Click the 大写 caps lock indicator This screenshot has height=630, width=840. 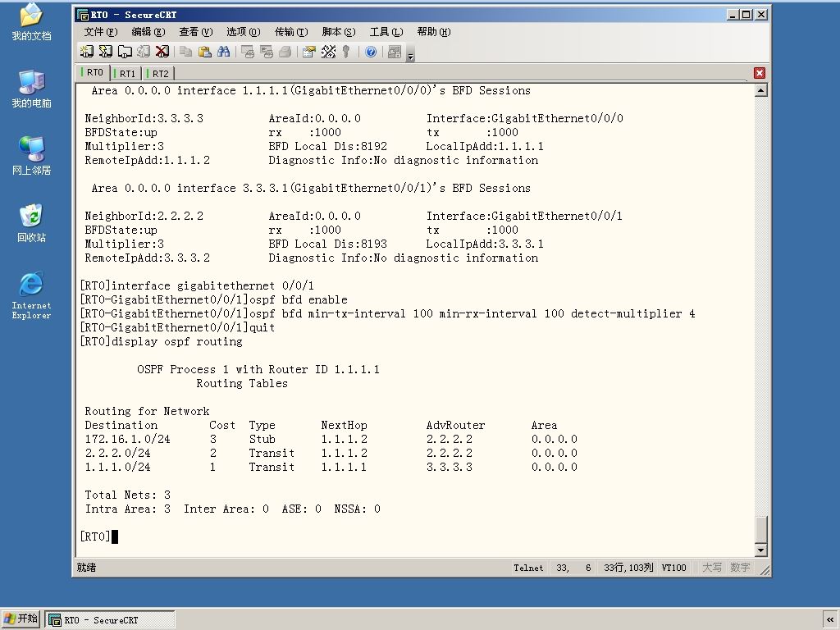(x=711, y=568)
